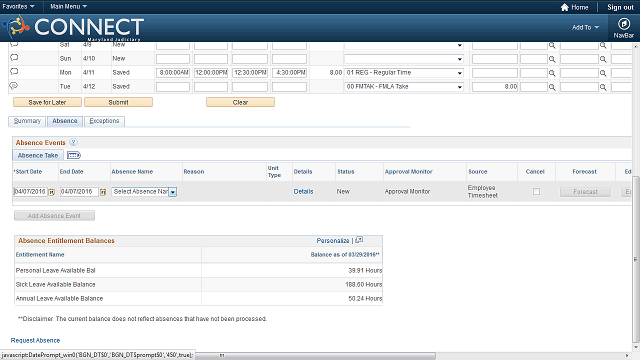Click the End Date field 04/07/2016

(x=79, y=191)
